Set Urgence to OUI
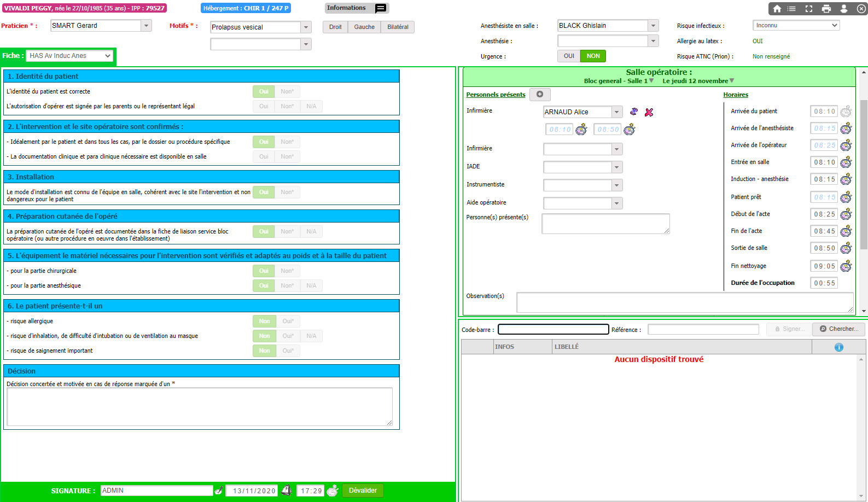Viewport: 868px width, 502px height. [569, 56]
